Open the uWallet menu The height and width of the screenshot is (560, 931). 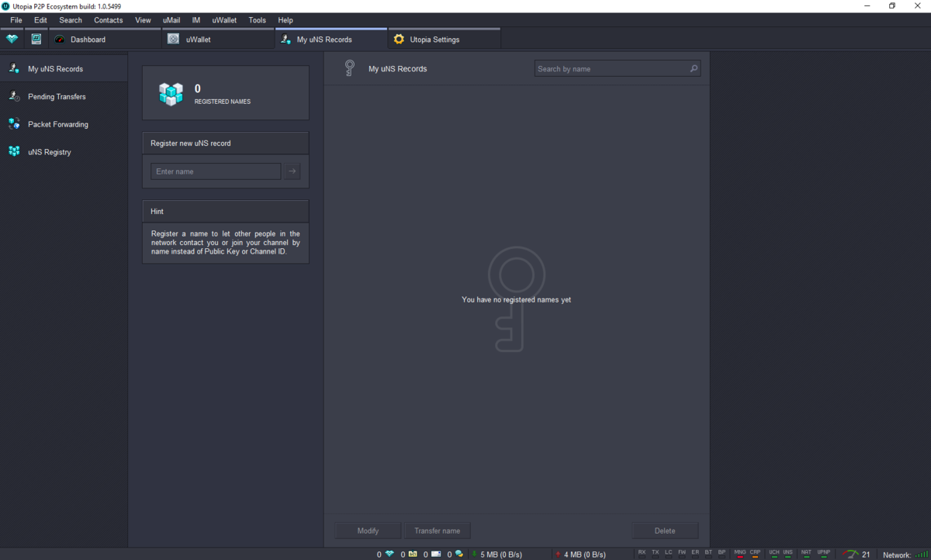pos(225,20)
